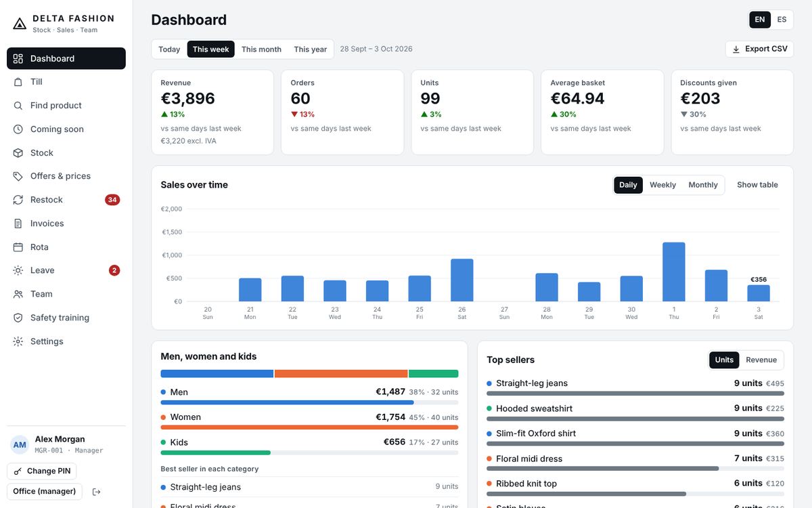Click the sign-out icon beside Office (manager)
The width and height of the screenshot is (812, 508).
tap(96, 492)
